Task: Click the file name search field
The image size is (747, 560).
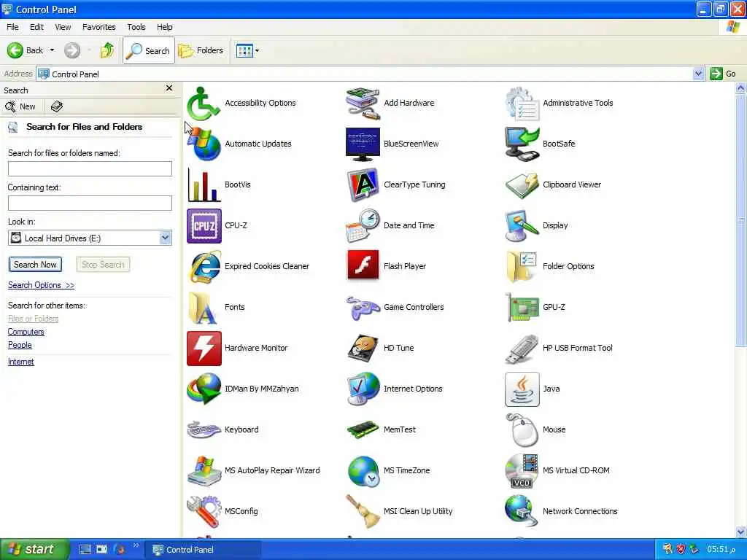Action: tap(90, 168)
